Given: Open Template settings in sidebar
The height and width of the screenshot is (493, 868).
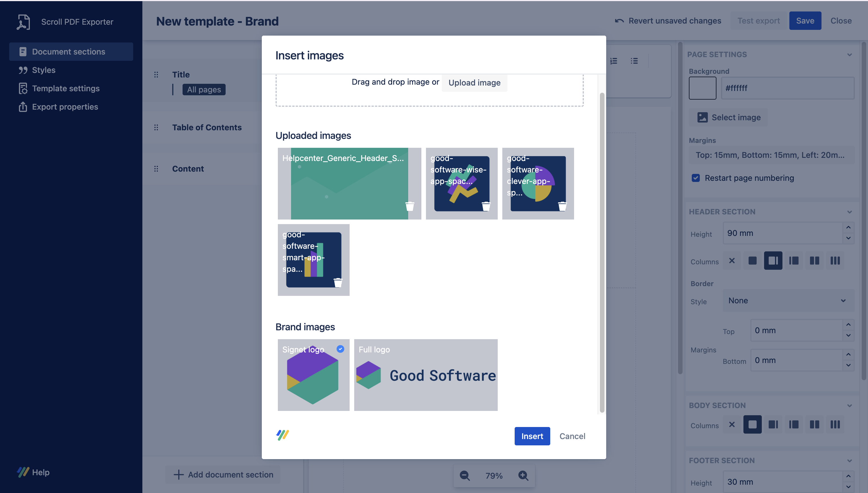Looking at the screenshot, I should pyautogui.click(x=65, y=88).
